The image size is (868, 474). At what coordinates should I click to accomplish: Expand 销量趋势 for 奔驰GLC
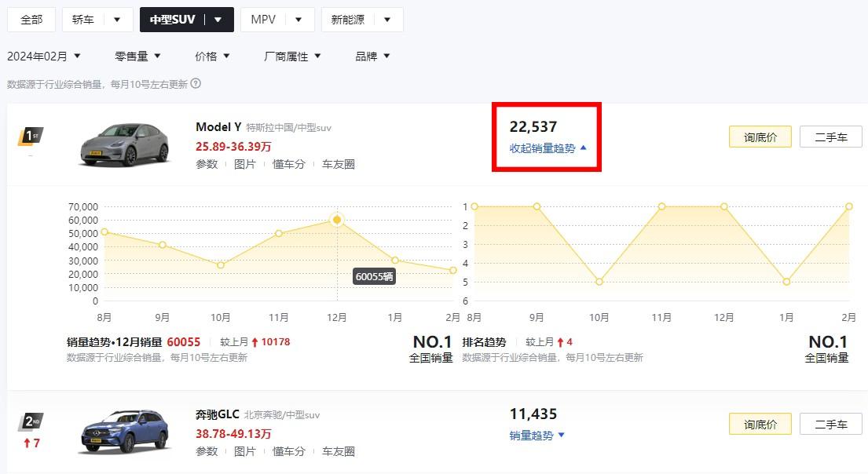(537, 435)
